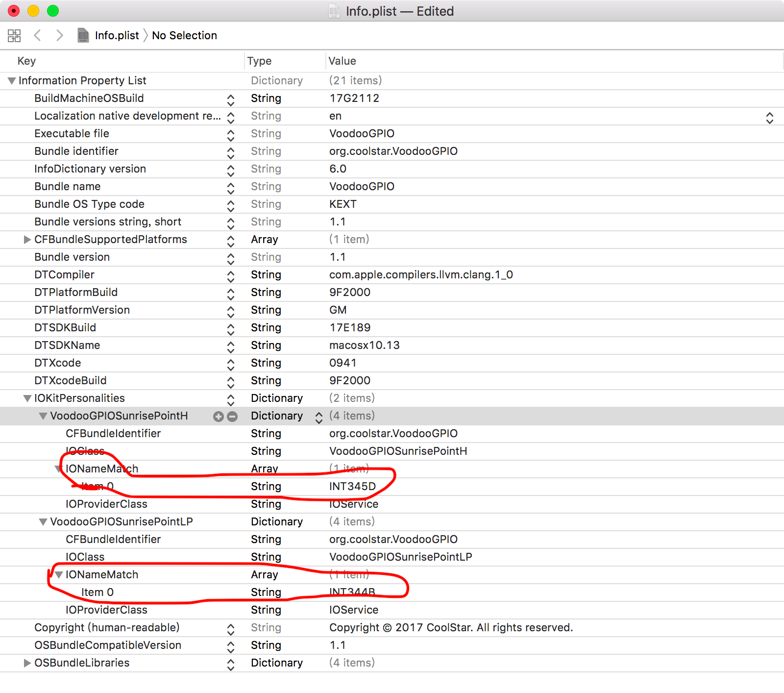Select CFBundleIdentifier under VoodooGPIOSunrisePointH
The image size is (784, 693).
pos(113,433)
